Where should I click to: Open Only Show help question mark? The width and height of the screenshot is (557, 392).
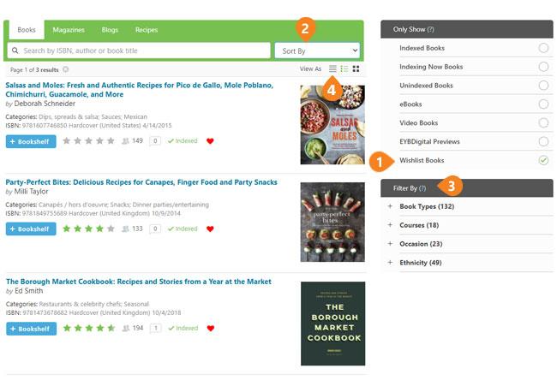click(430, 29)
